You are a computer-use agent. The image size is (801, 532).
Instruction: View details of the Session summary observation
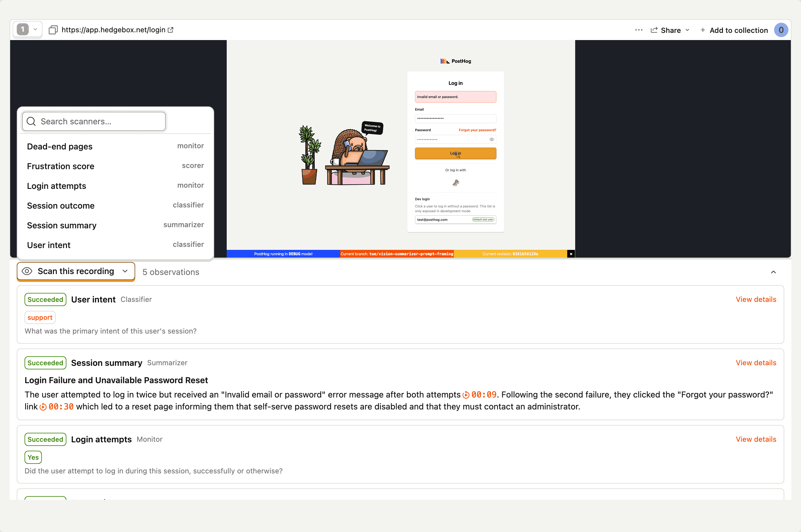(x=756, y=363)
